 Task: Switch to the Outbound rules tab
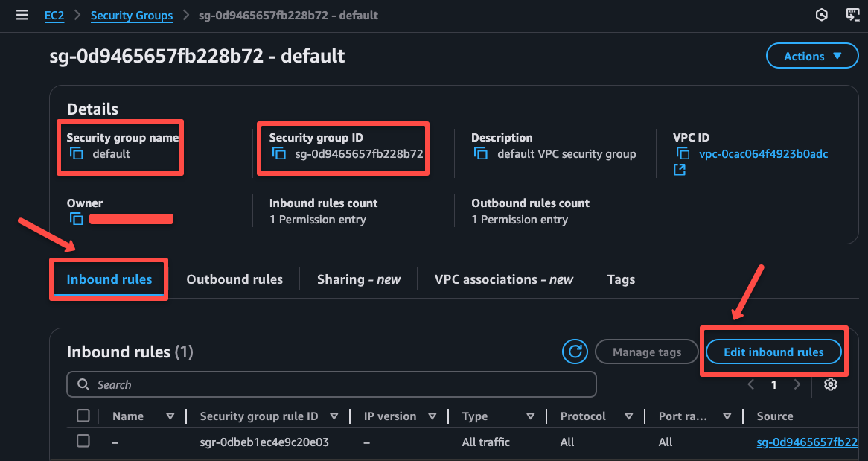pos(234,279)
